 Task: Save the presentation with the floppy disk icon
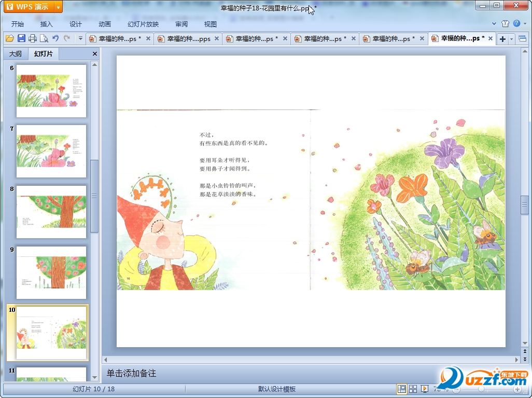pos(21,38)
